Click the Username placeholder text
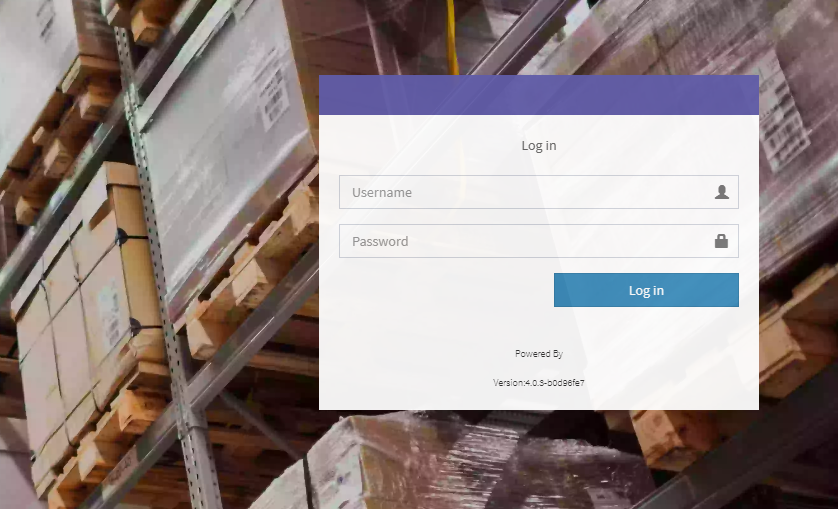Viewport: 838px width, 509px height. point(382,192)
